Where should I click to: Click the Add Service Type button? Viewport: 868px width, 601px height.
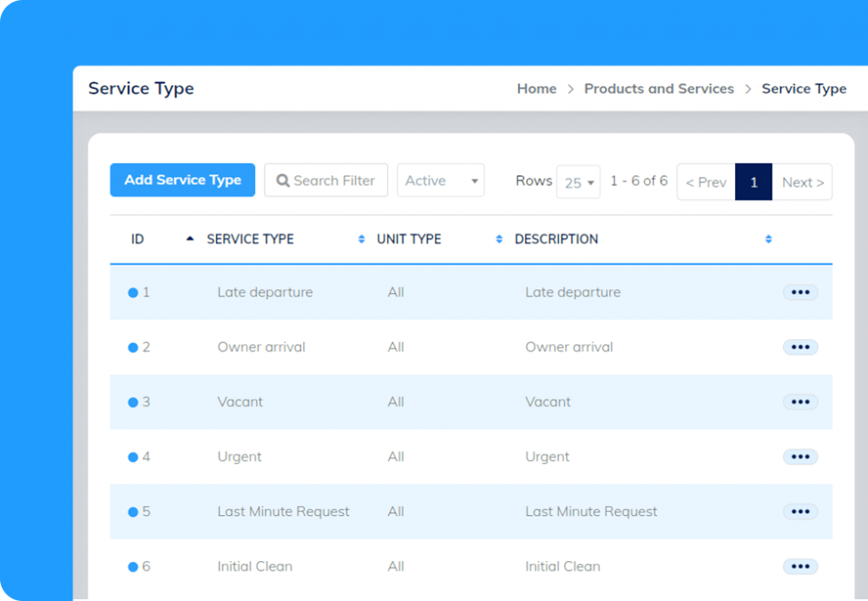pos(182,180)
